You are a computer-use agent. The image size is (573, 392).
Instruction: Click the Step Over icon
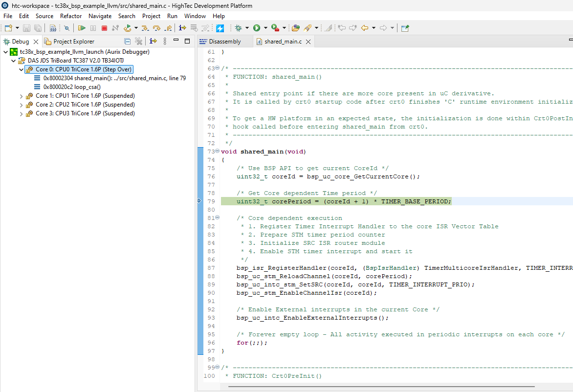coord(156,28)
